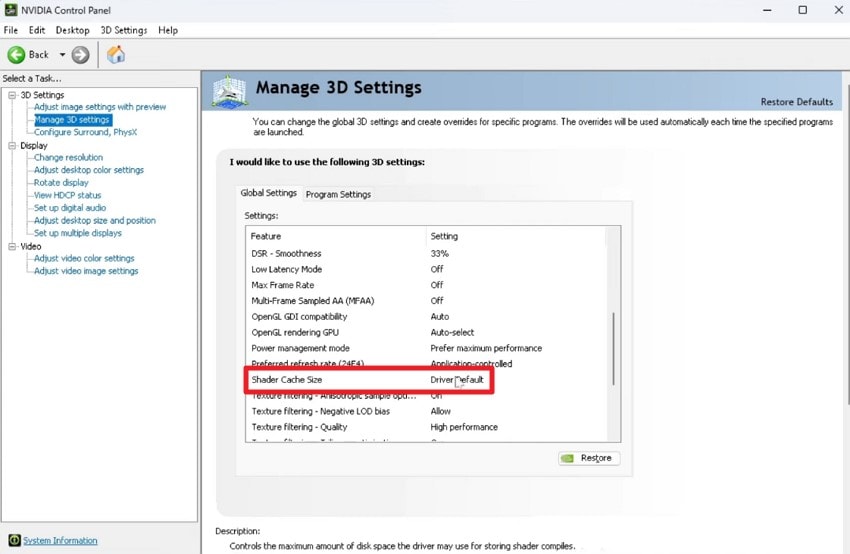
Task: Open the System Information link
Action: point(60,540)
